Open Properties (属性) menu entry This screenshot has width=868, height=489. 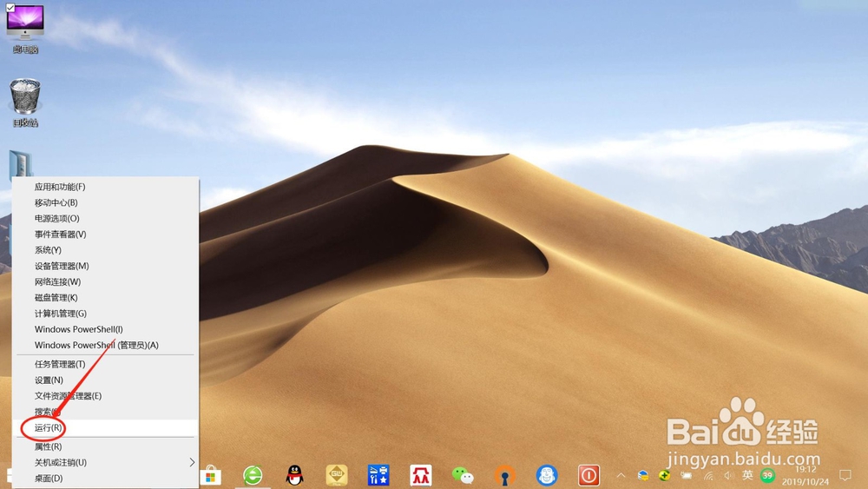pyautogui.click(x=105, y=446)
